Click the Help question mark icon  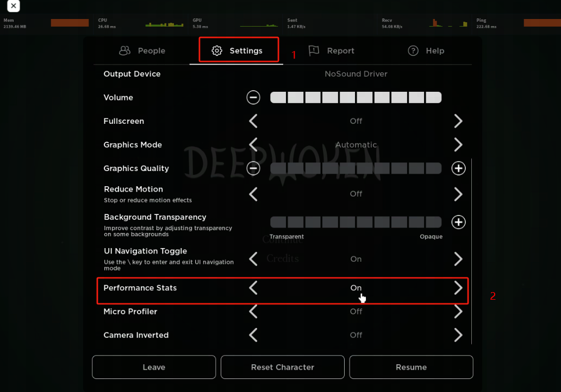coord(413,50)
